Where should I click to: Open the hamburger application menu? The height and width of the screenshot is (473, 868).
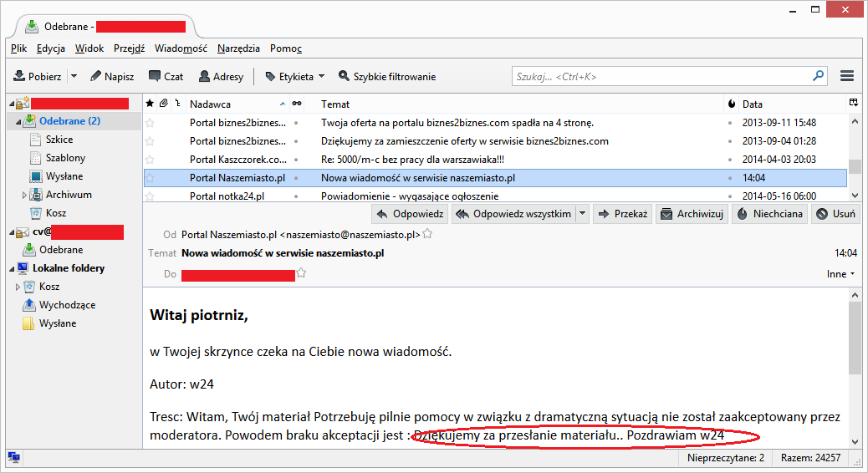click(x=847, y=76)
